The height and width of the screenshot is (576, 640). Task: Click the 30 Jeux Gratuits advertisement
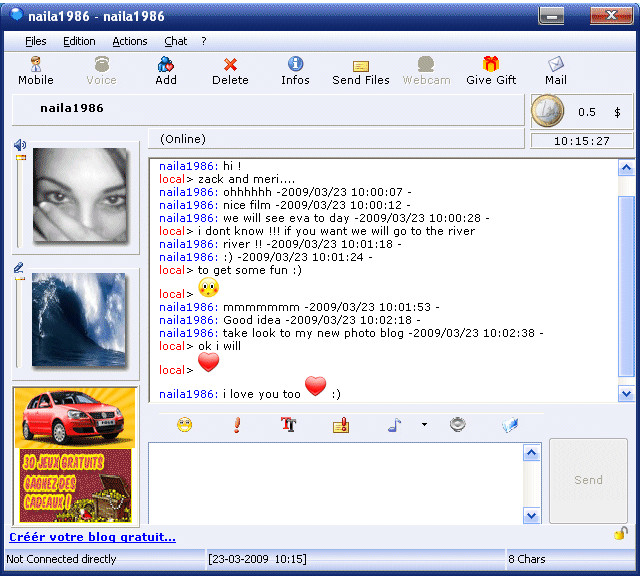pos(76,485)
